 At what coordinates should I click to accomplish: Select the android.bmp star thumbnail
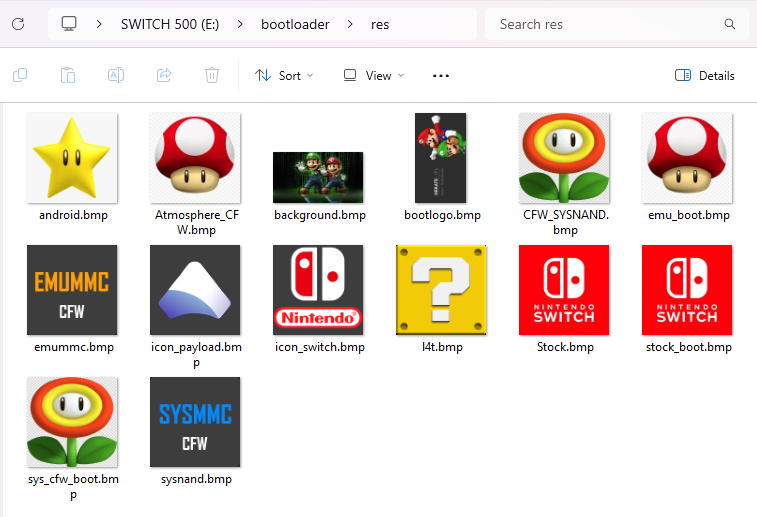point(72,158)
